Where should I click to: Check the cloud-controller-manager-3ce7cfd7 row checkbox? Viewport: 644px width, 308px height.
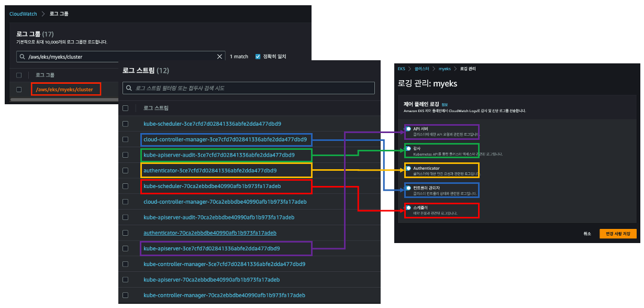[125, 139]
